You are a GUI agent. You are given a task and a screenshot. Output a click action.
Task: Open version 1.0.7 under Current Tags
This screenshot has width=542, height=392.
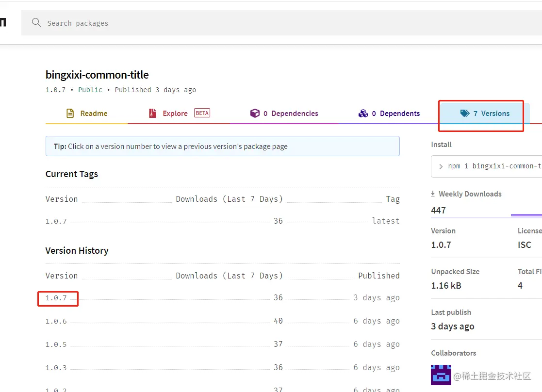coord(56,221)
